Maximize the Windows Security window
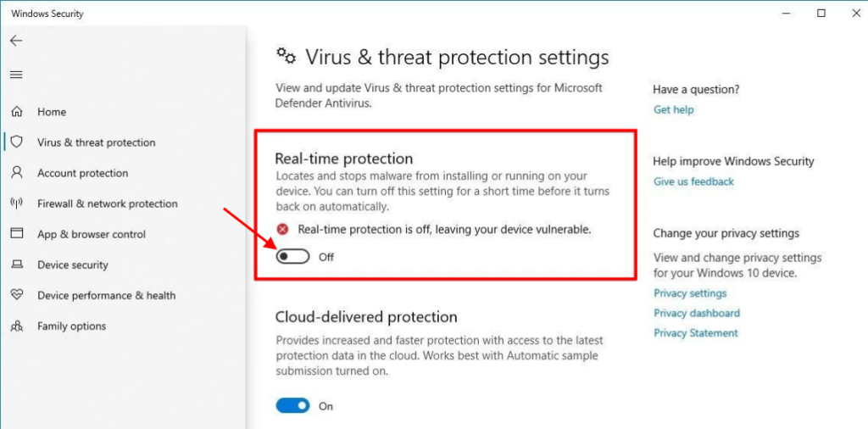This screenshot has height=429, width=868. tap(821, 14)
